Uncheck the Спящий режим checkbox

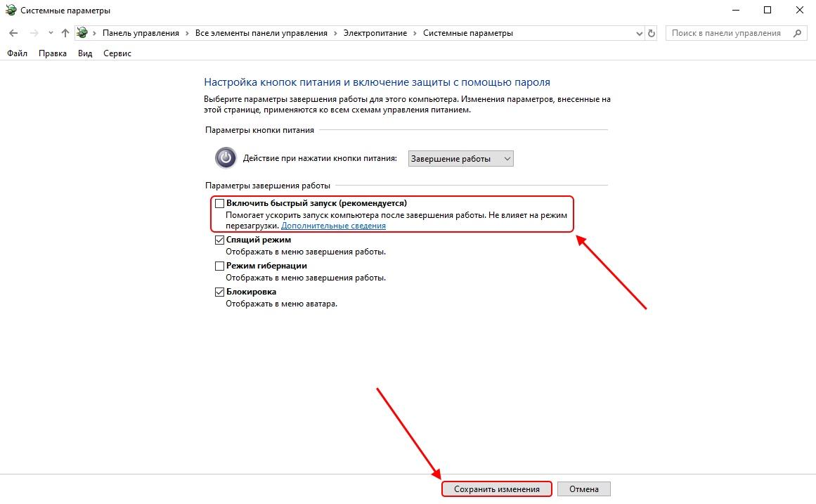tap(219, 240)
